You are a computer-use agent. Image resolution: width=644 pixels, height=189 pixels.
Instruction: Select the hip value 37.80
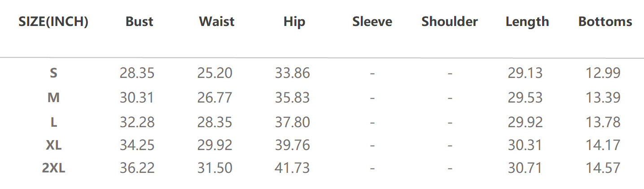click(x=292, y=122)
